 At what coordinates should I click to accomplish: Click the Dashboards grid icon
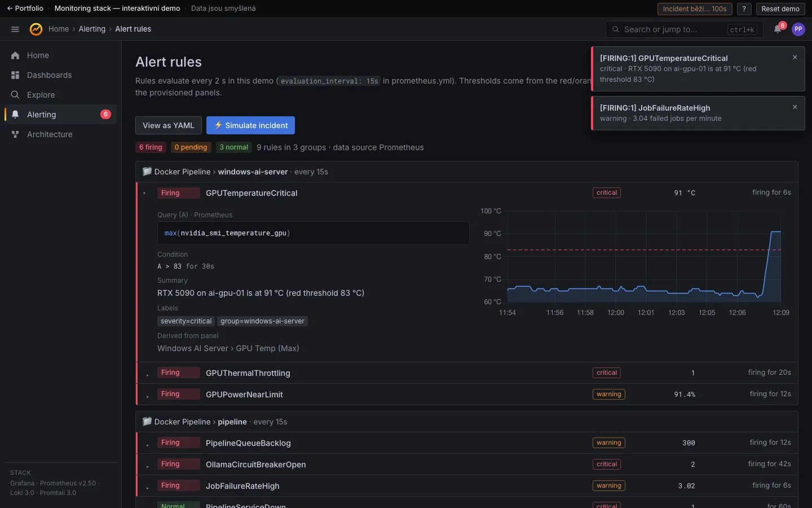tap(15, 75)
